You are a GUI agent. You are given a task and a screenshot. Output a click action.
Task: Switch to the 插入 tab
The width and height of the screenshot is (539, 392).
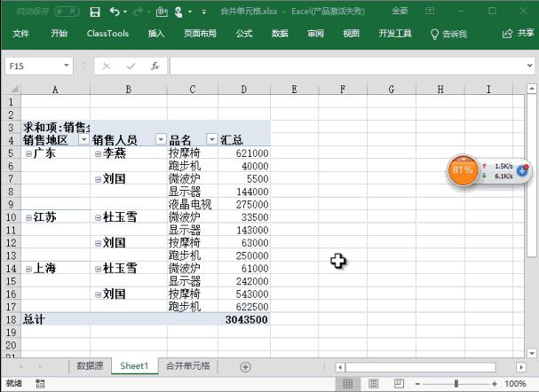(156, 34)
